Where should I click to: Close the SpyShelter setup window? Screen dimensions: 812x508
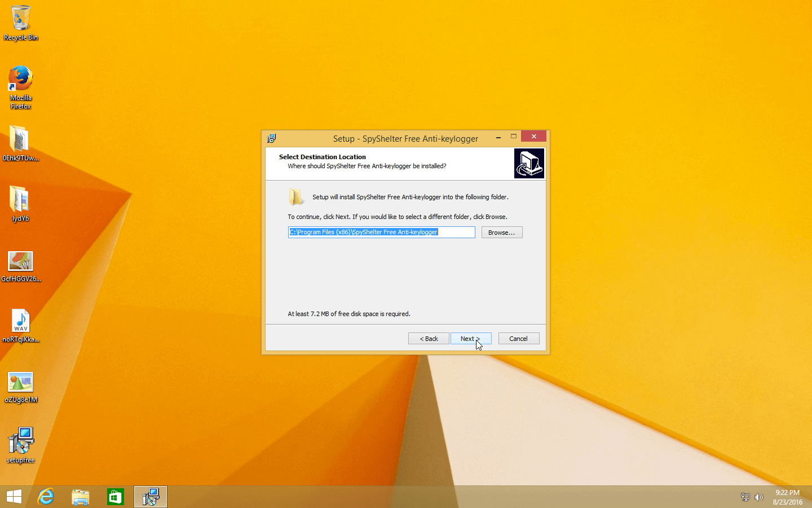pyautogui.click(x=534, y=136)
